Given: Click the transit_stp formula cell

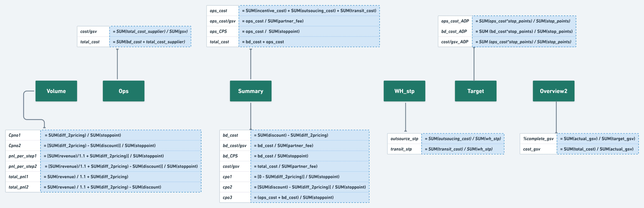Looking at the screenshot, I should coord(463,149).
